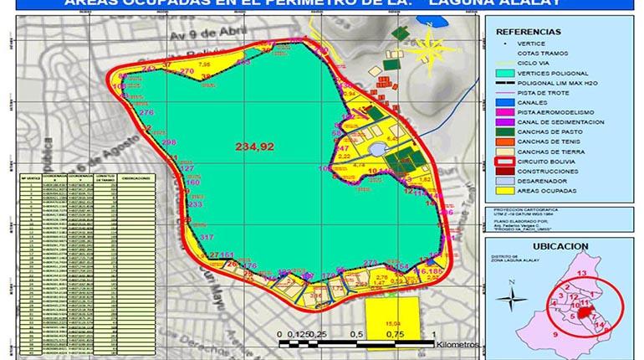
Task: Click the tramo label 317 on southwest shore
Action: click(x=207, y=237)
